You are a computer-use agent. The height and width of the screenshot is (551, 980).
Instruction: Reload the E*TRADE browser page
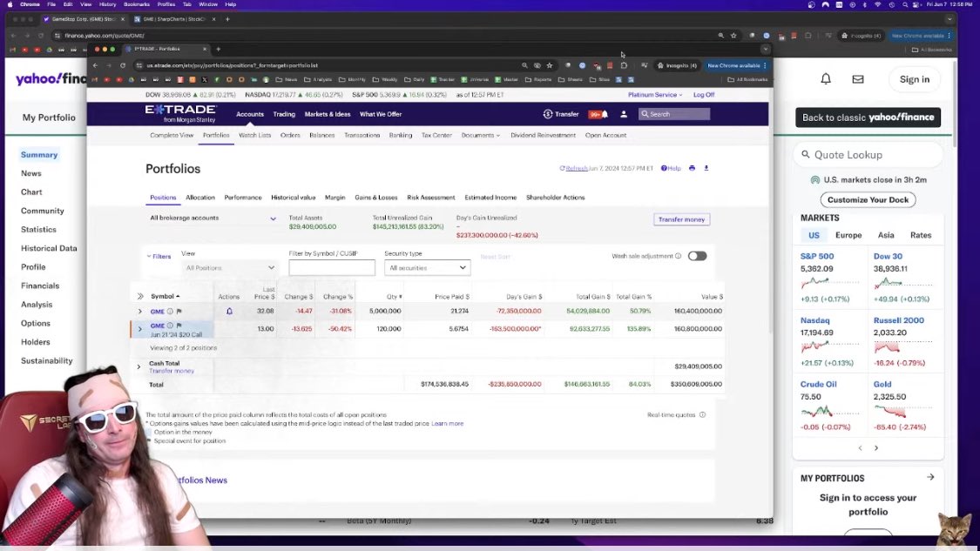tap(123, 65)
